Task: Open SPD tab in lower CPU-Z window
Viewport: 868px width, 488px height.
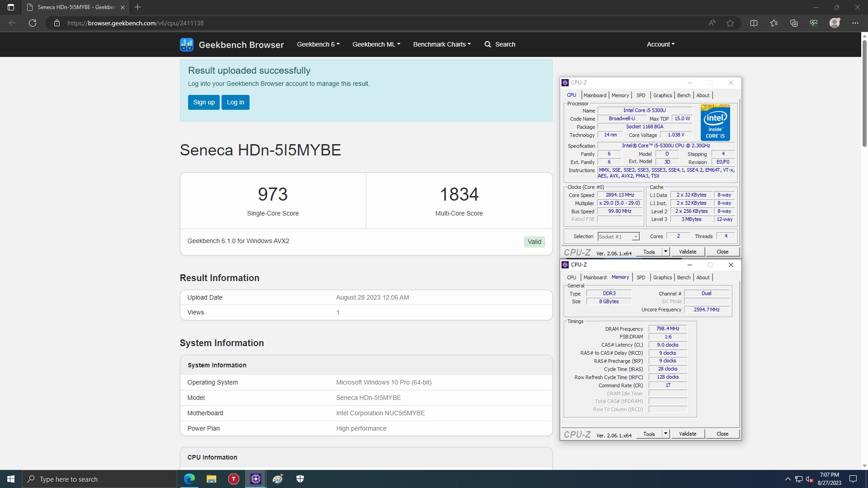Action: tap(641, 277)
